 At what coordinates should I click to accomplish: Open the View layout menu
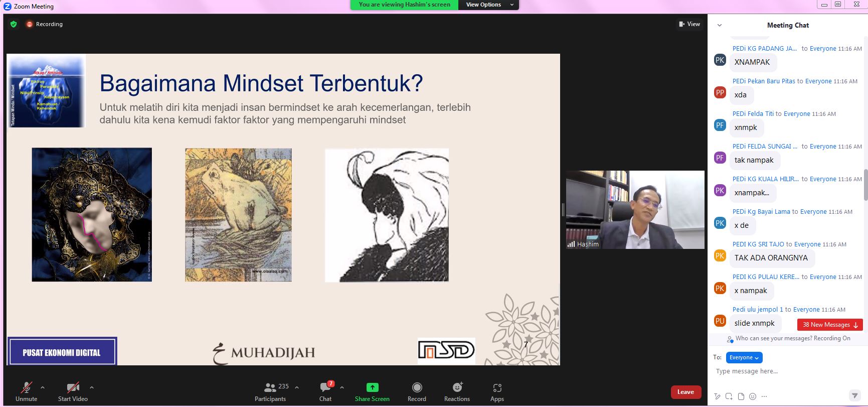click(x=689, y=24)
